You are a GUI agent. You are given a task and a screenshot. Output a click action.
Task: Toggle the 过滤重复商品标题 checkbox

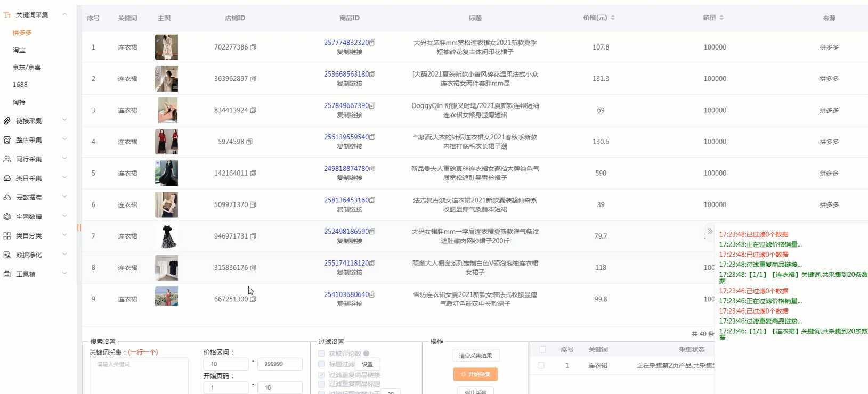pos(321,383)
